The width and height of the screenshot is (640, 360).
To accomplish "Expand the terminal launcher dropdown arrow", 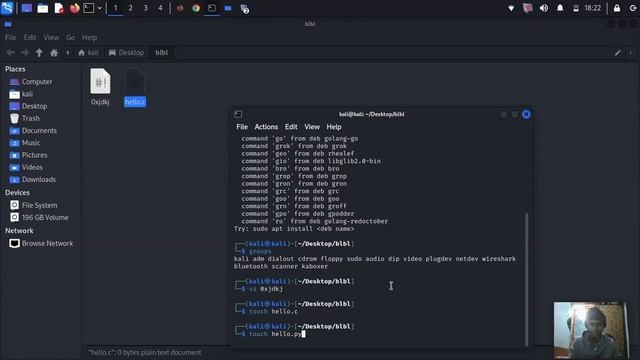I will 99,8.
